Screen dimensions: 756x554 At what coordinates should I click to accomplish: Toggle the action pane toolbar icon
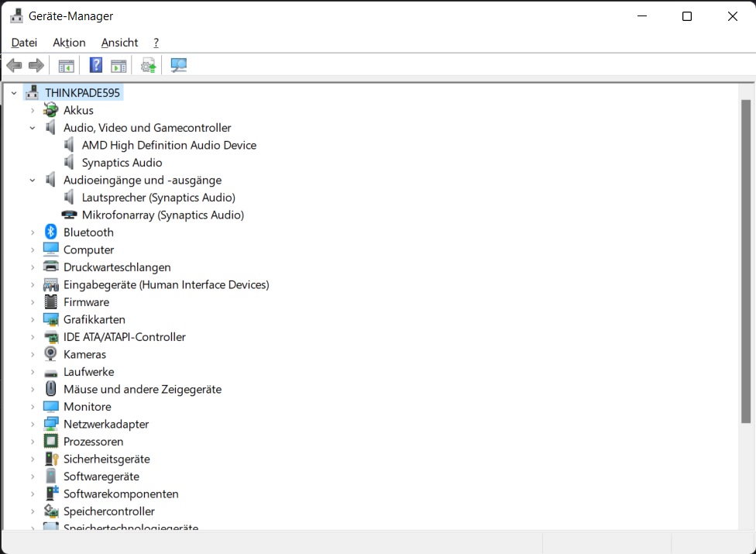point(119,66)
